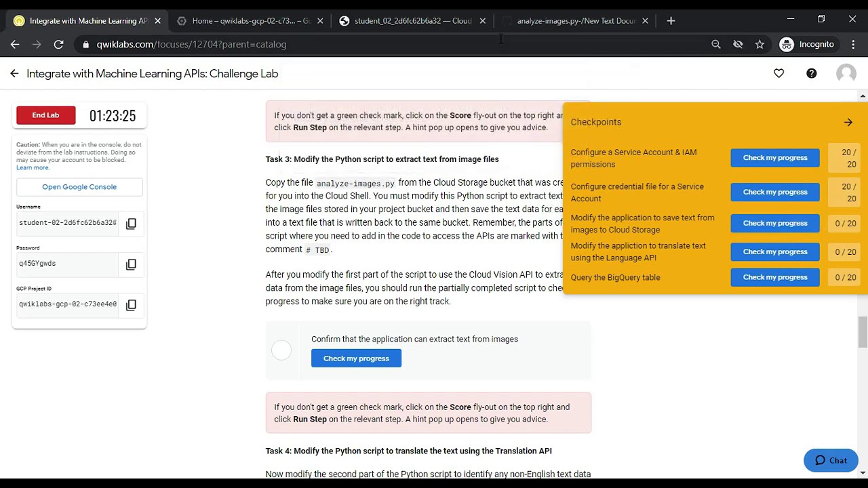Open the help question mark icon
This screenshot has width=868, height=488.
(811, 73)
